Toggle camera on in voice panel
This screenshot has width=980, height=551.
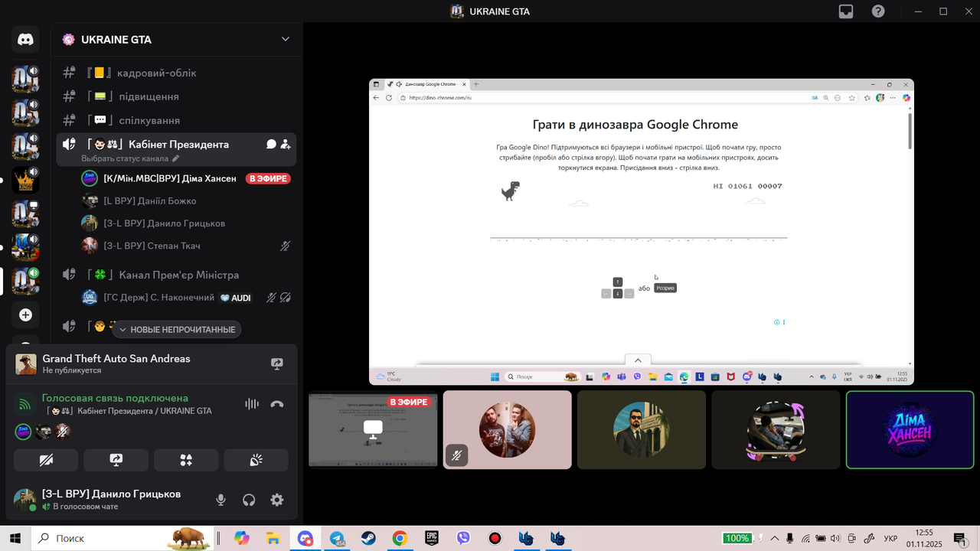pos(46,460)
